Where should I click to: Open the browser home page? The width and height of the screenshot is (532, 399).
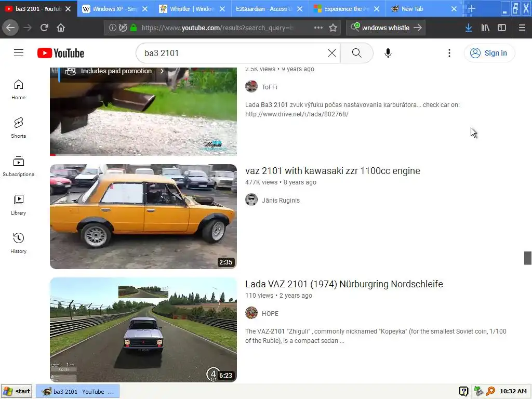(61, 28)
